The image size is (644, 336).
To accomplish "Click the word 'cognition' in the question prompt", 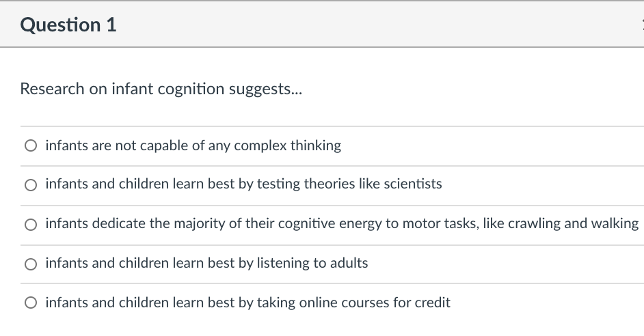I will point(191,89).
